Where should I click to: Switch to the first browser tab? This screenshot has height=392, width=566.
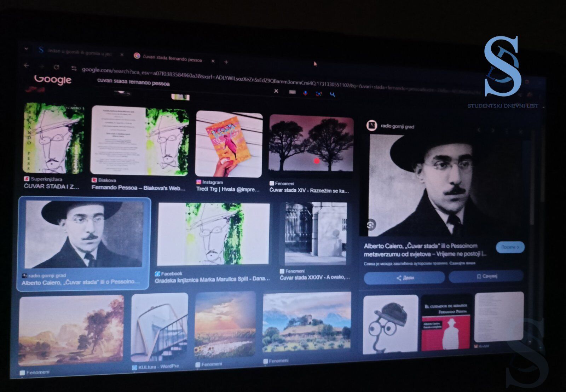point(79,52)
